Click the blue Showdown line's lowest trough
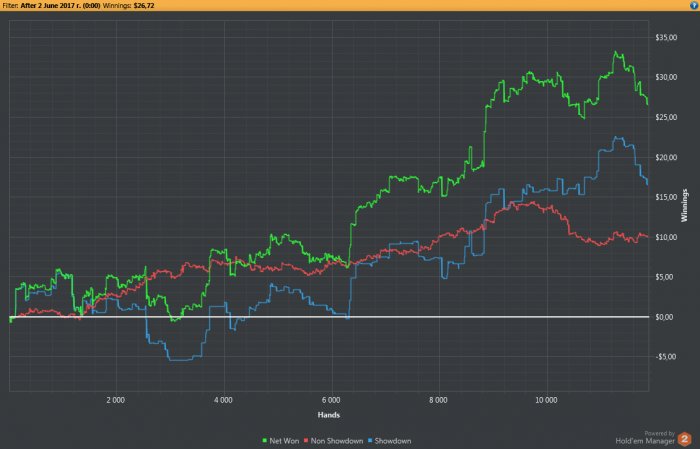The image size is (700, 449). (x=179, y=360)
